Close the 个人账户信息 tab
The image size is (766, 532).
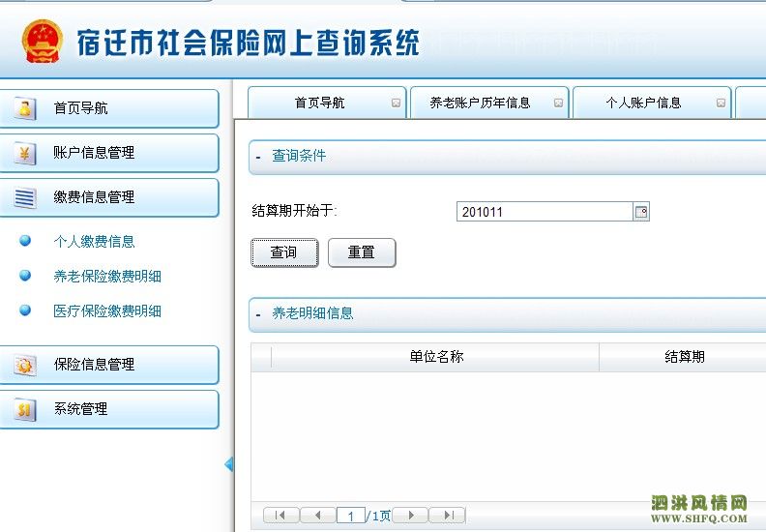click(x=722, y=103)
